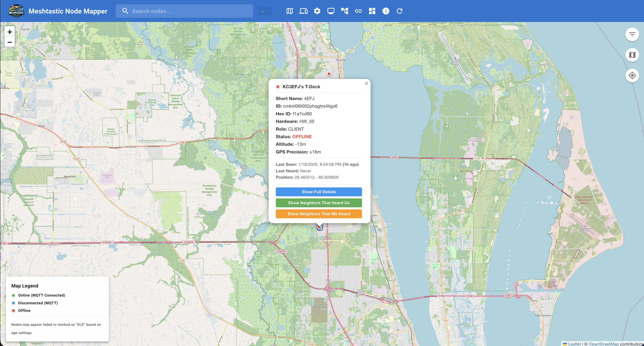This screenshot has height=346, width=644.
Task: Open the network topology view icon
Action: pyautogui.click(x=344, y=11)
